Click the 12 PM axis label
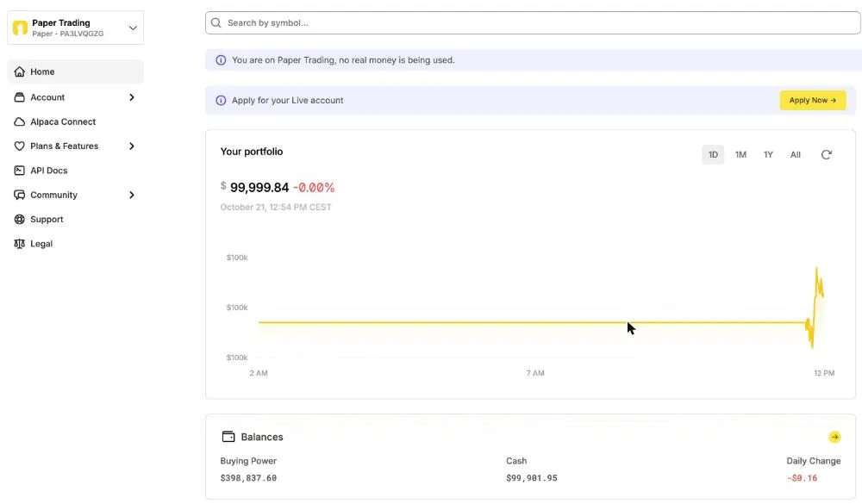862x504 pixels. click(824, 373)
